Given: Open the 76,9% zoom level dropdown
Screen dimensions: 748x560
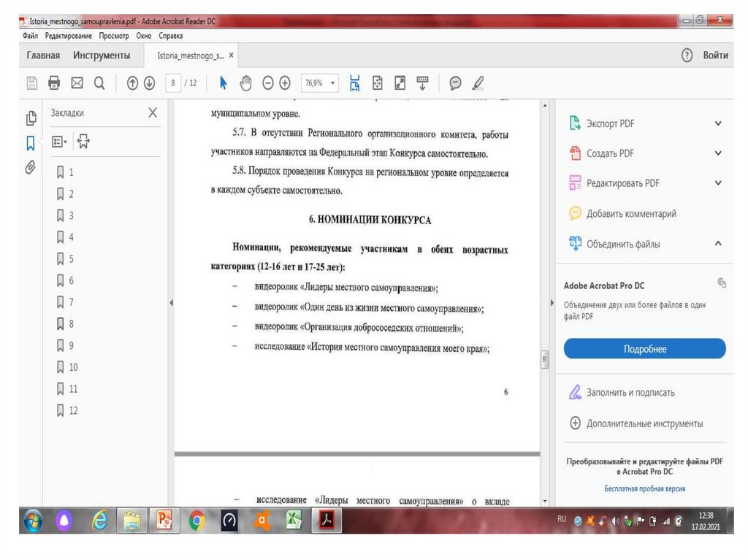Looking at the screenshot, I should point(320,83).
